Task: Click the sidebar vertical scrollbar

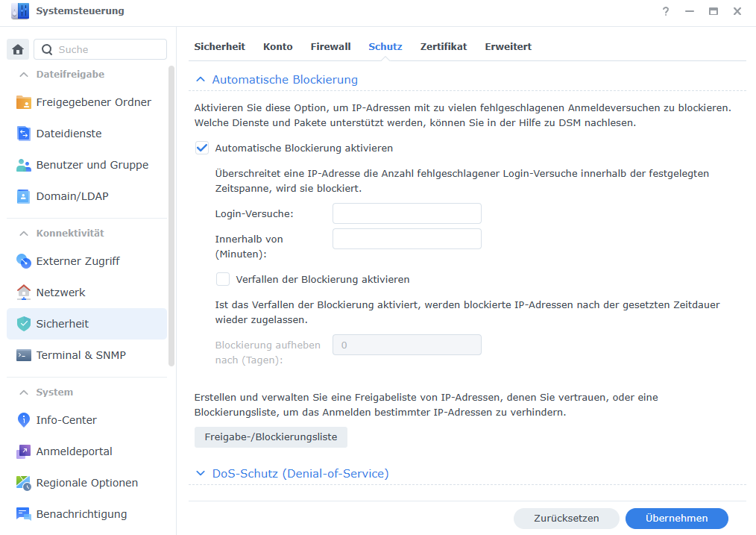Action: [x=171, y=216]
